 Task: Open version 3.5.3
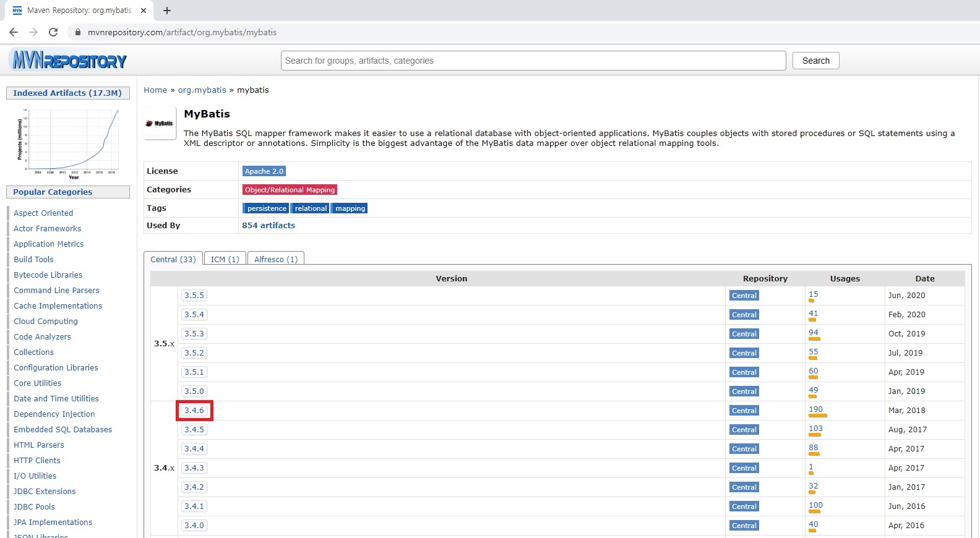(x=194, y=334)
